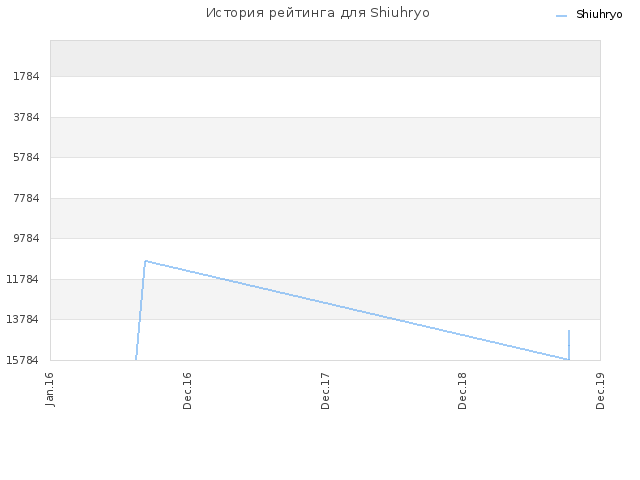Click the Dec.16 x-axis label
The image size is (640, 480).
(187, 391)
